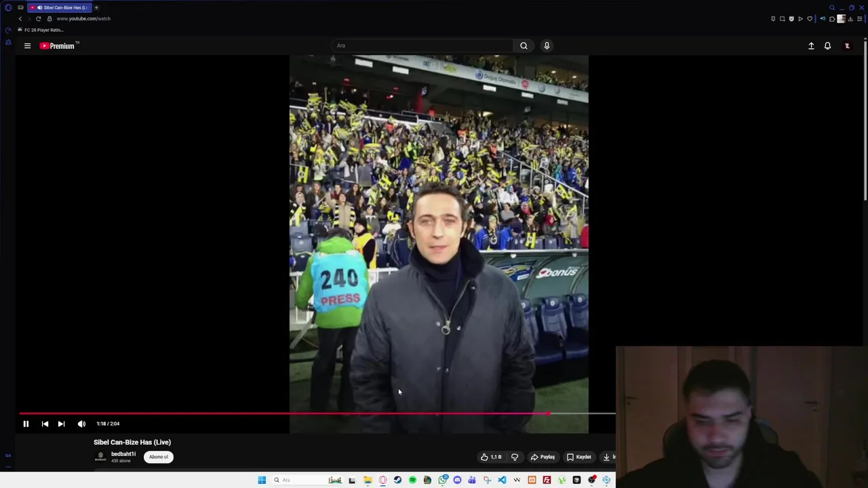Open Opera menu logo
This screenshot has height=488, width=868.
(8, 7)
